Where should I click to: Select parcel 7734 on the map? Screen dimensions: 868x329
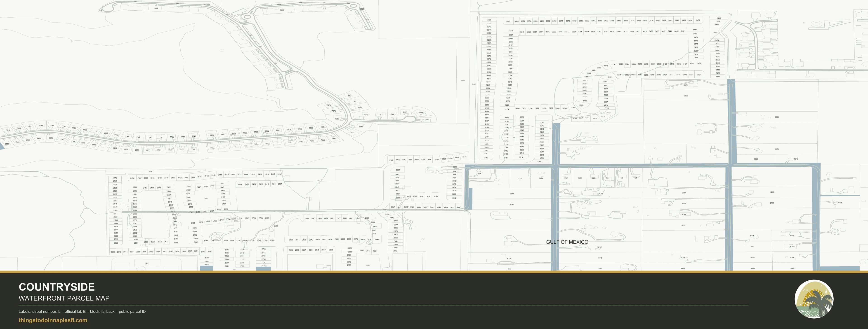pyautogui.click(x=212, y=135)
